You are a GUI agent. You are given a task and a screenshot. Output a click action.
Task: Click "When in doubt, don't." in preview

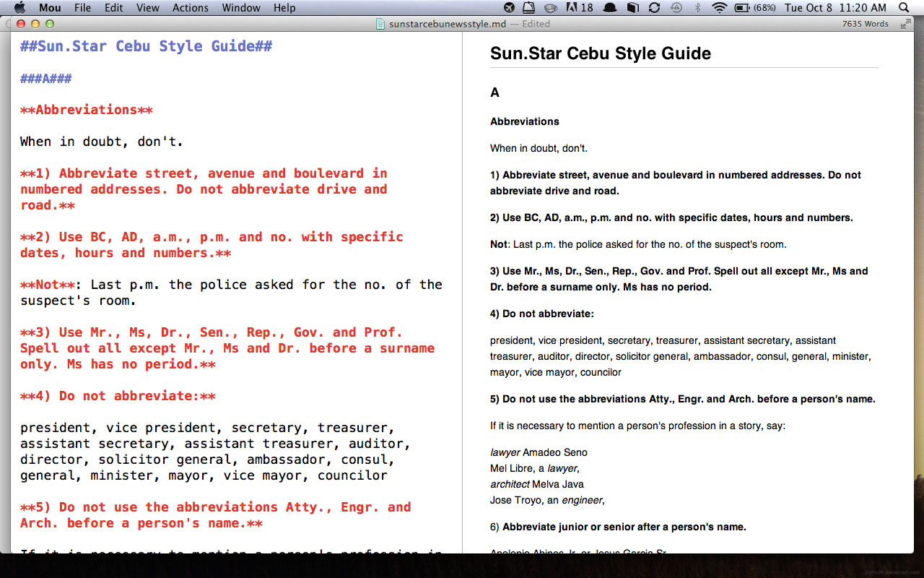coord(539,148)
